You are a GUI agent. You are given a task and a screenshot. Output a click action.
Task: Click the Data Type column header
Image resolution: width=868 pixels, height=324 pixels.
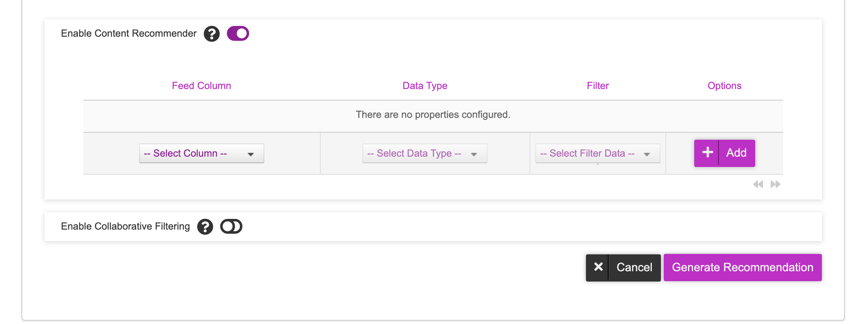pyautogui.click(x=425, y=86)
